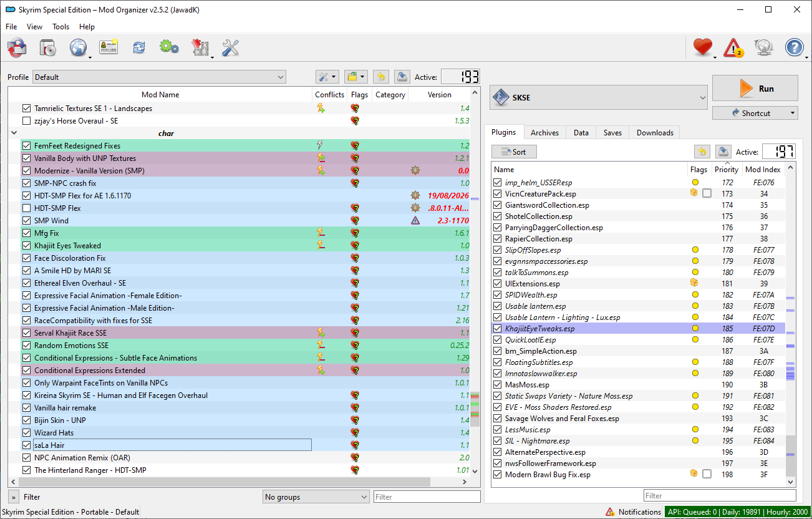Open the File menu

click(x=11, y=27)
